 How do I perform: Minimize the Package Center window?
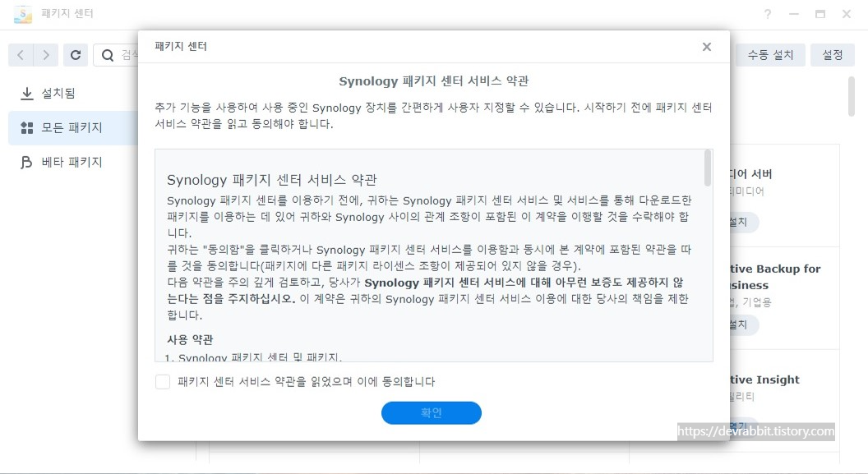[x=794, y=15]
